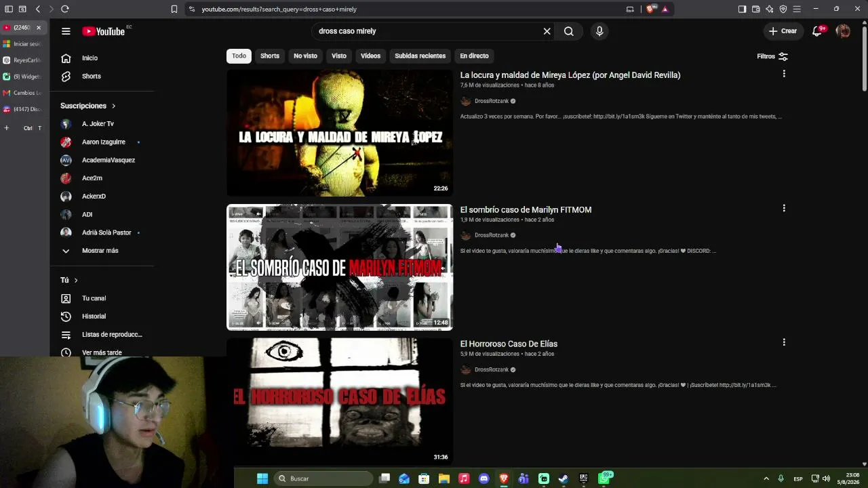Expand the Tú section chevron

pyautogui.click(x=76, y=280)
